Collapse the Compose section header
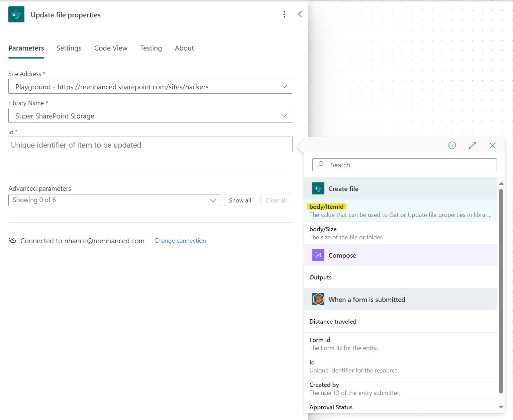 pyautogui.click(x=401, y=255)
